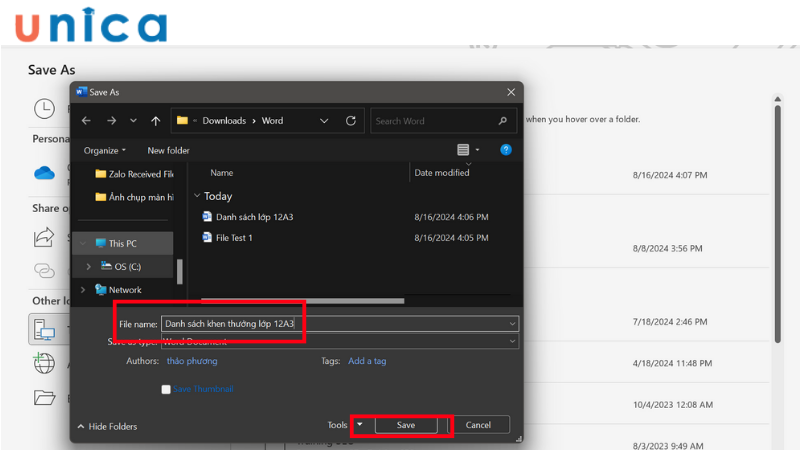Click the navigation pane vertical scrollbar

[180, 270]
